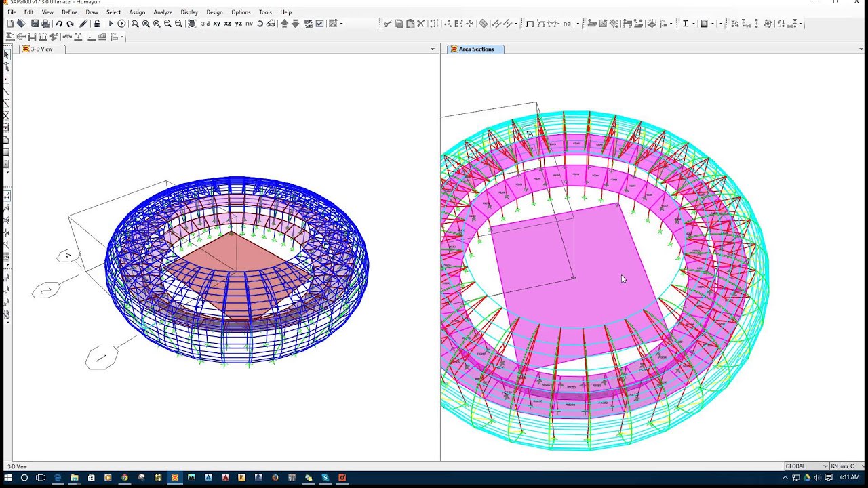Image resolution: width=868 pixels, height=488 pixels.
Task: Undo the last action
Action: pyautogui.click(x=59, y=24)
